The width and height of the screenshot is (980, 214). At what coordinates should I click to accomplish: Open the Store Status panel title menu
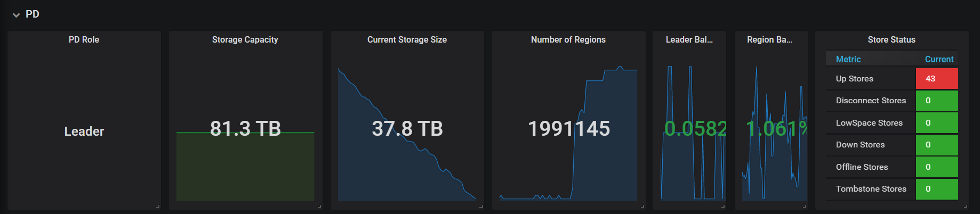coord(891,40)
